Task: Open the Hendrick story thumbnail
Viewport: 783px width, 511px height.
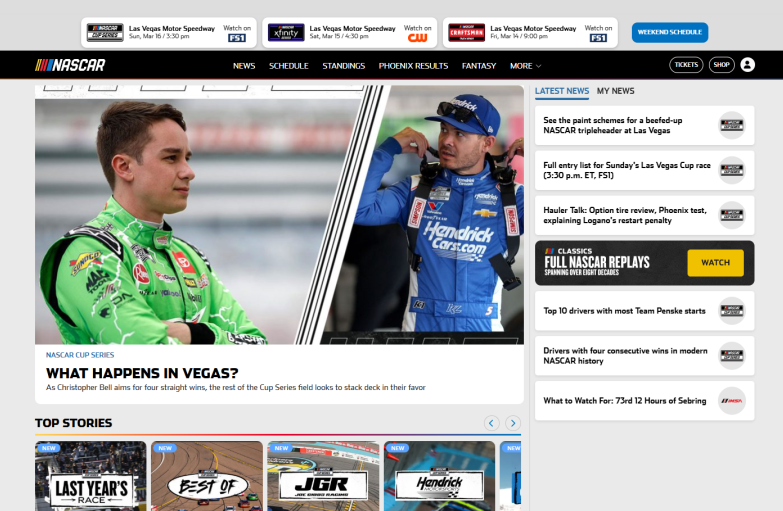Action: [439, 476]
